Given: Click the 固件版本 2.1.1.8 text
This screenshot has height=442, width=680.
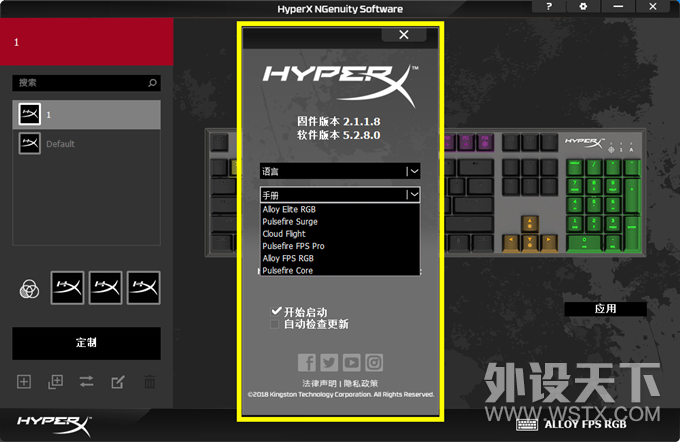Looking at the screenshot, I should [339, 121].
